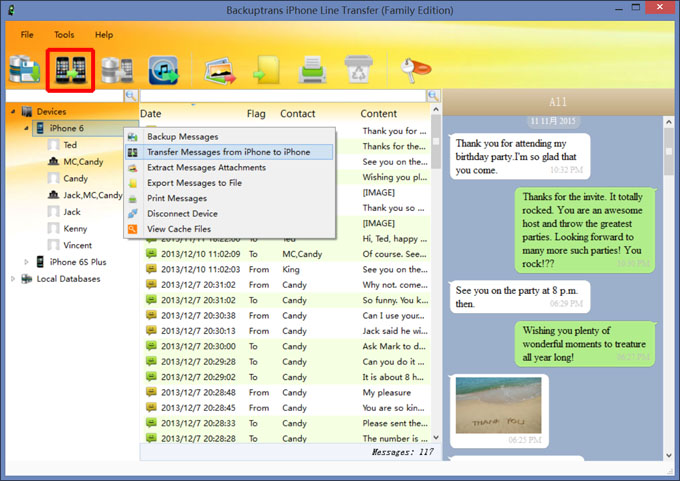Choose Disconnect Device in context menu
The height and width of the screenshot is (481, 680).
[x=229, y=213]
